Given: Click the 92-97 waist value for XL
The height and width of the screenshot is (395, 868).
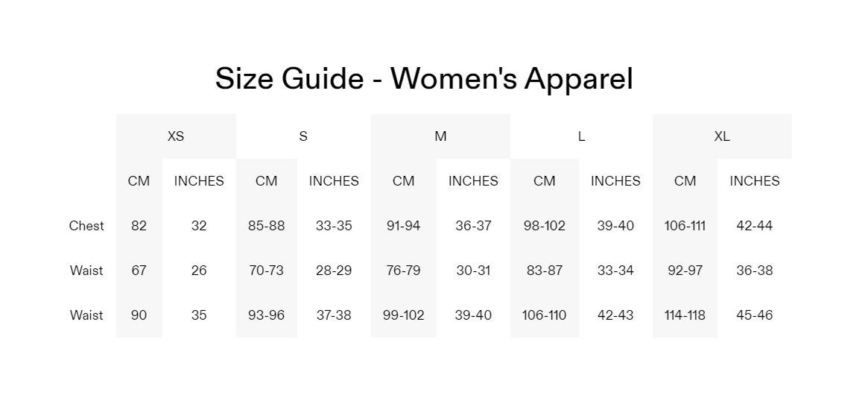Looking at the screenshot, I should pyautogui.click(x=685, y=271).
